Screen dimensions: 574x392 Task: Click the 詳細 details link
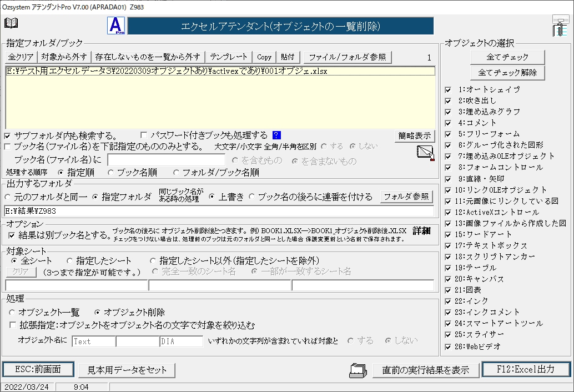click(422, 230)
